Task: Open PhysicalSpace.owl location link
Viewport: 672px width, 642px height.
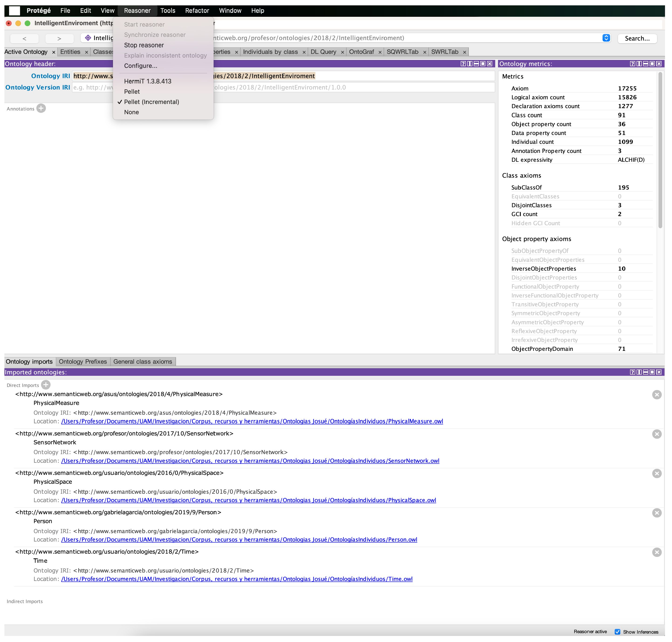Action: click(x=248, y=500)
